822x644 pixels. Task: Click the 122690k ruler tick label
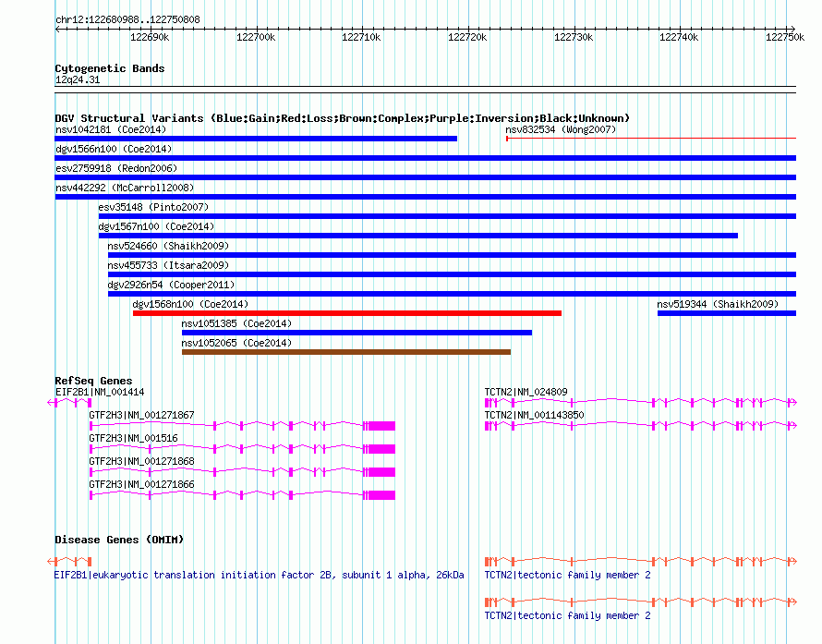(150, 37)
